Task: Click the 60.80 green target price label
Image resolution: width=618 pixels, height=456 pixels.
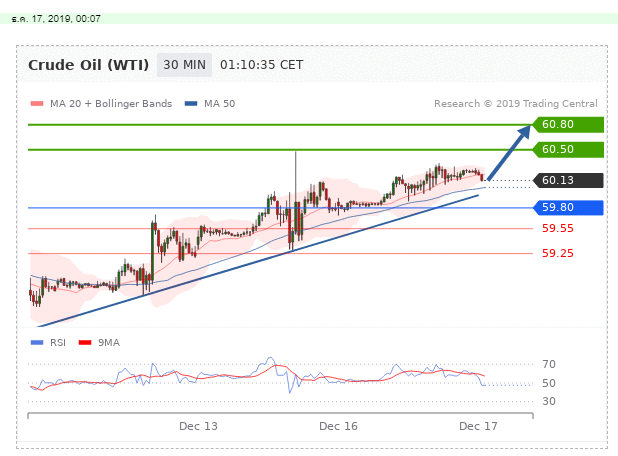Action: tap(568, 125)
